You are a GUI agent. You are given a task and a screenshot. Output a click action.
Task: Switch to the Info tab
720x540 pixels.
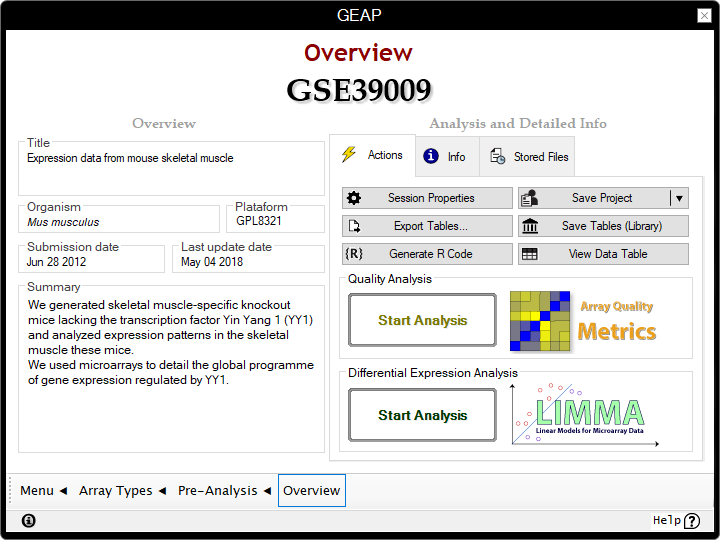[445, 157]
